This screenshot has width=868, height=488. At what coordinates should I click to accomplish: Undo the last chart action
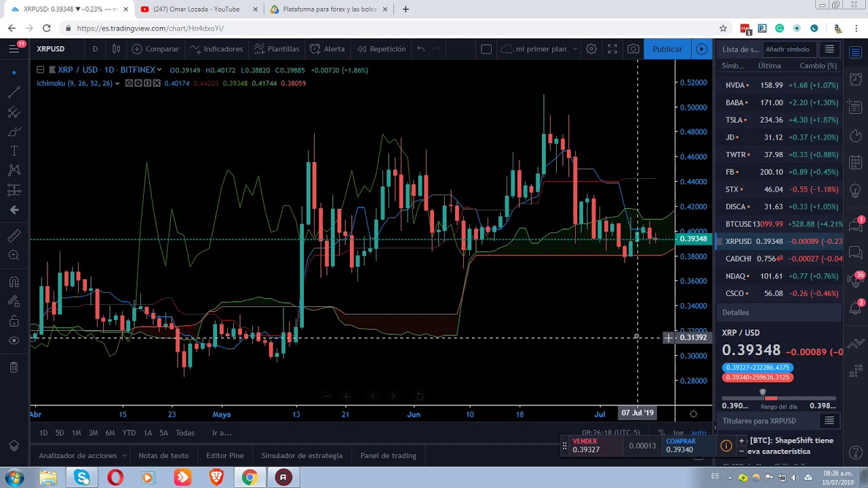[420, 49]
